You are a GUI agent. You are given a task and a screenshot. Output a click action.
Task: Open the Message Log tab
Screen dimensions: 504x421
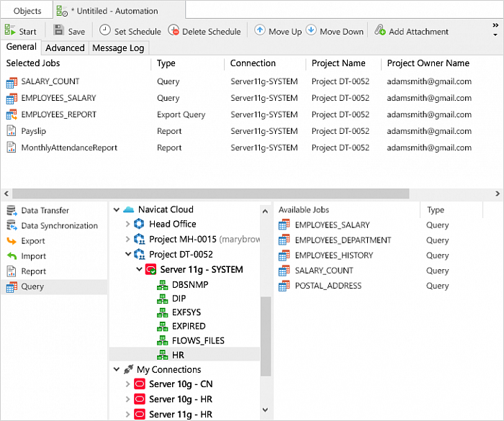tap(118, 48)
